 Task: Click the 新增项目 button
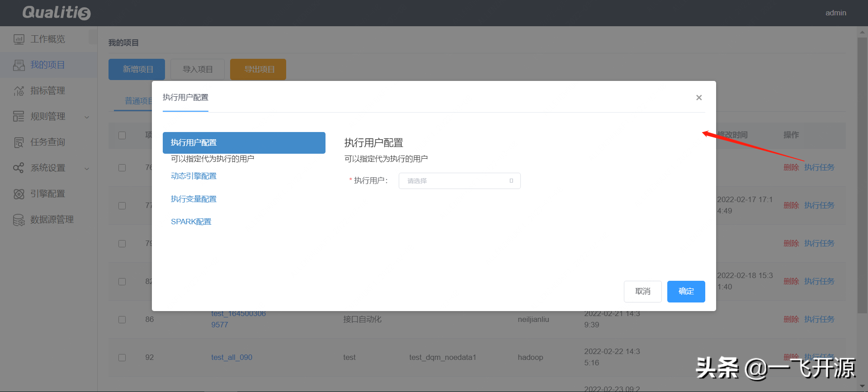[x=137, y=69]
